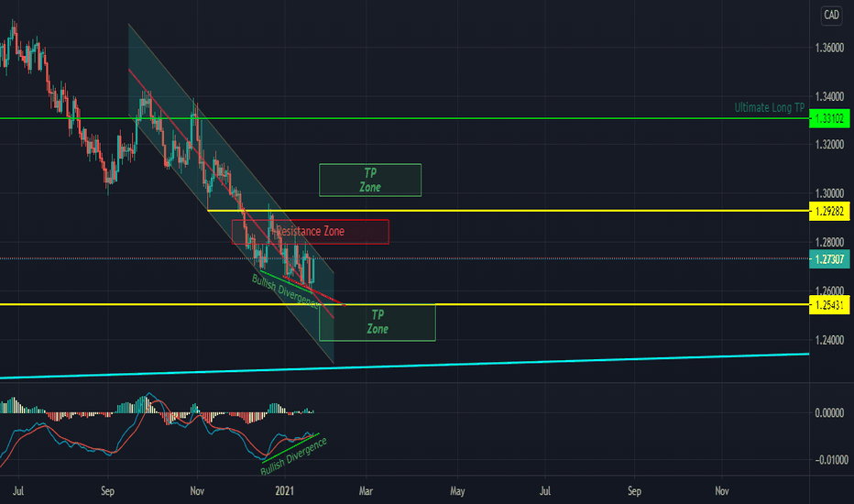Click the 1.27307 current price label
The image size is (854, 504).
click(x=829, y=258)
